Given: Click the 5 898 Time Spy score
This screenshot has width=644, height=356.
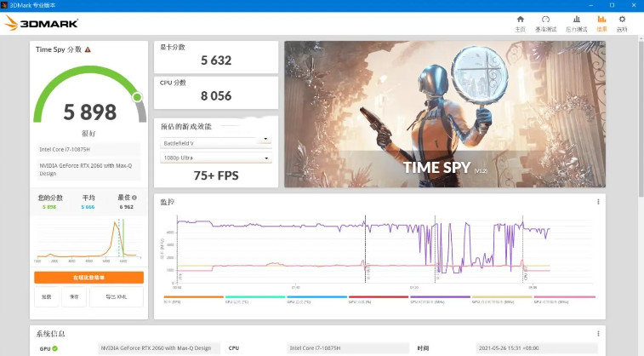Looking at the screenshot, I should coord(90,112).
